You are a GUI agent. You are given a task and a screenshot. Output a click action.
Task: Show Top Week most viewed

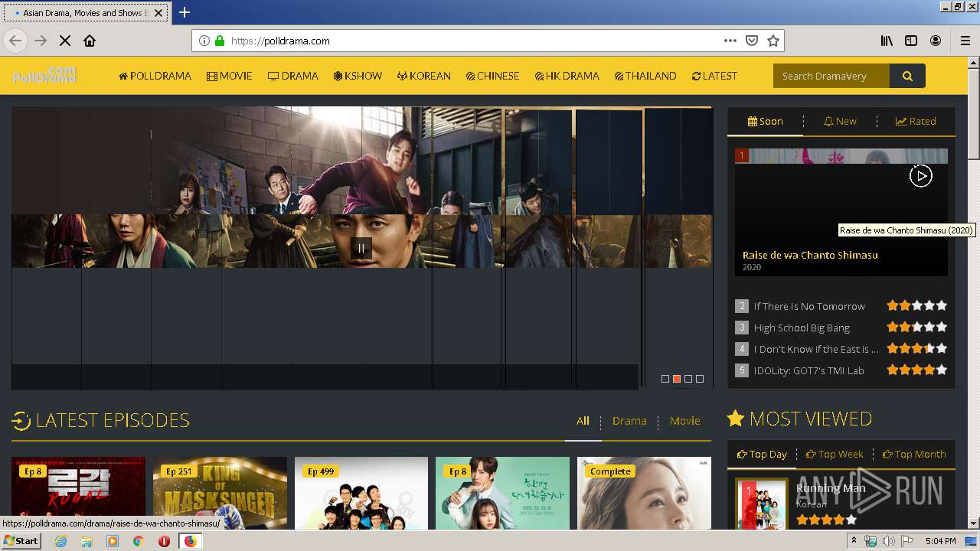pos(835,454)
